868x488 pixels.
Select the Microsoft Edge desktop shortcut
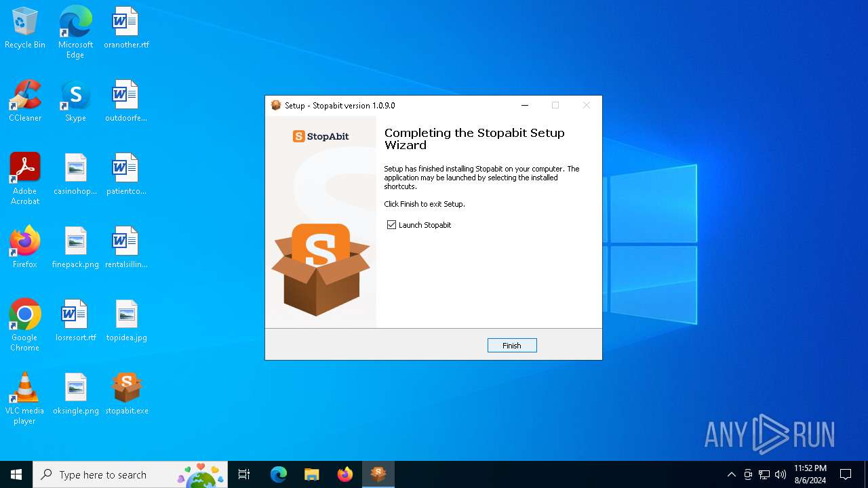pyautogui.click(x=75, y=33)
